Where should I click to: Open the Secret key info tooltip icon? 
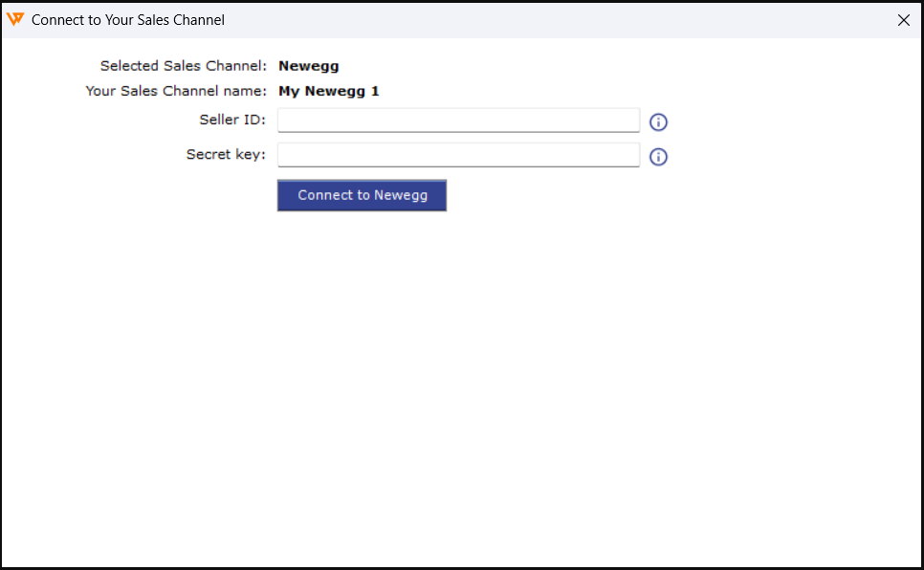pos(658,157)
